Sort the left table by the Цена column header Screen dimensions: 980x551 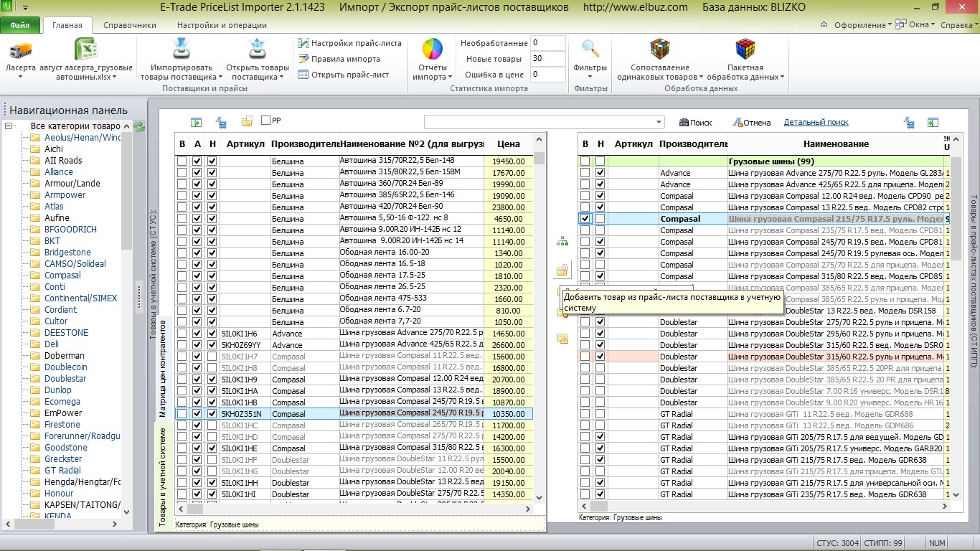coord(509,144)
